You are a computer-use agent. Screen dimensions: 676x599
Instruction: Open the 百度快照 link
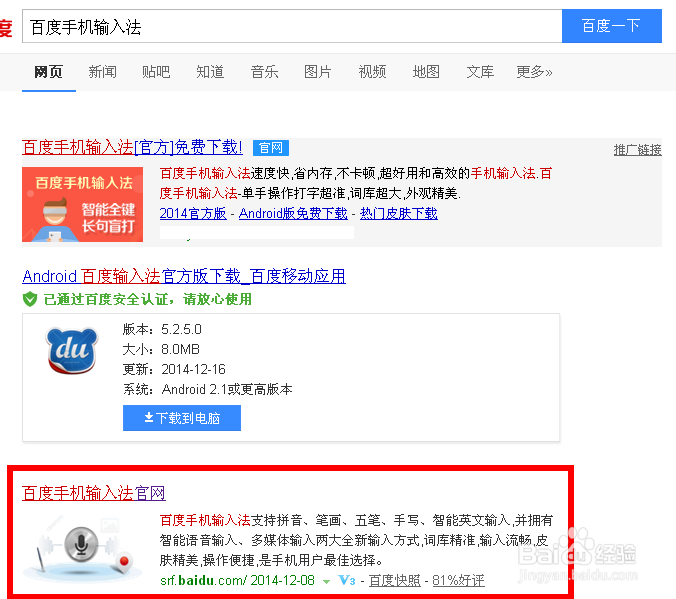pyautogui.click(x=395, y=580)
